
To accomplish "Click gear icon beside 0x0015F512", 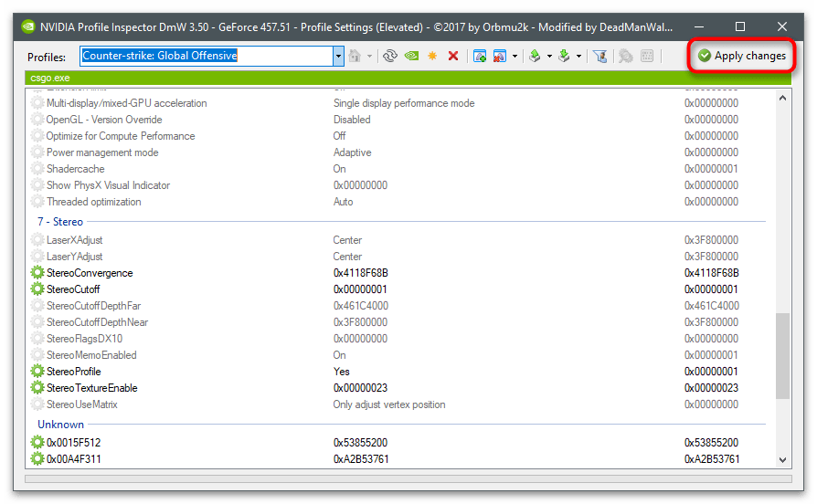I will click(x=37, y=443).
